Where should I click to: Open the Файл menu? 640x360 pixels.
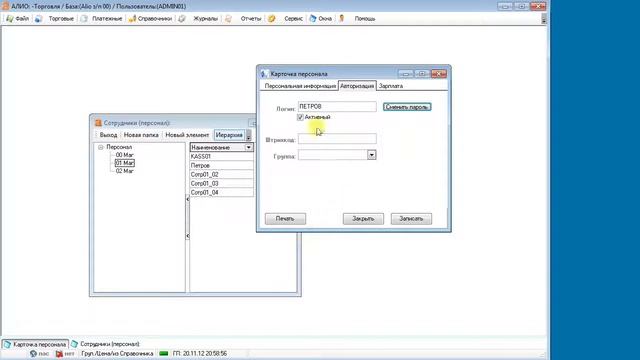tap(22, 19)
